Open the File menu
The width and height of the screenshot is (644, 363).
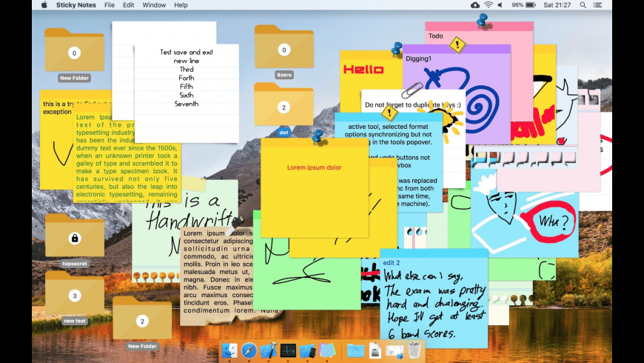pos(110,5)
